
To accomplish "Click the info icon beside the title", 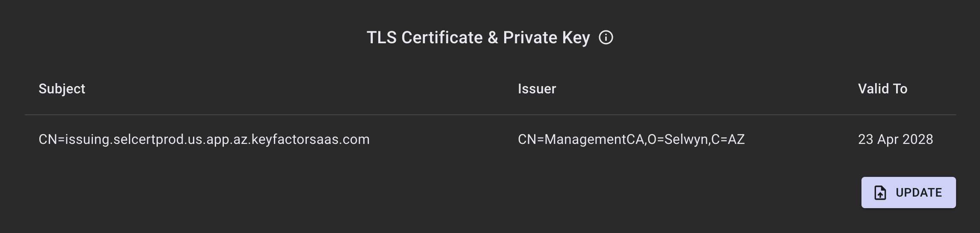I will (x=606, y=38).
